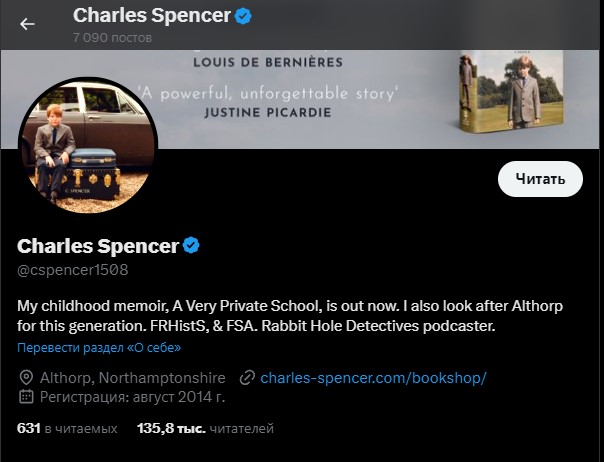
Task: Click the Charles Spencer title in the top header
Action: click(x=151, y=16)
